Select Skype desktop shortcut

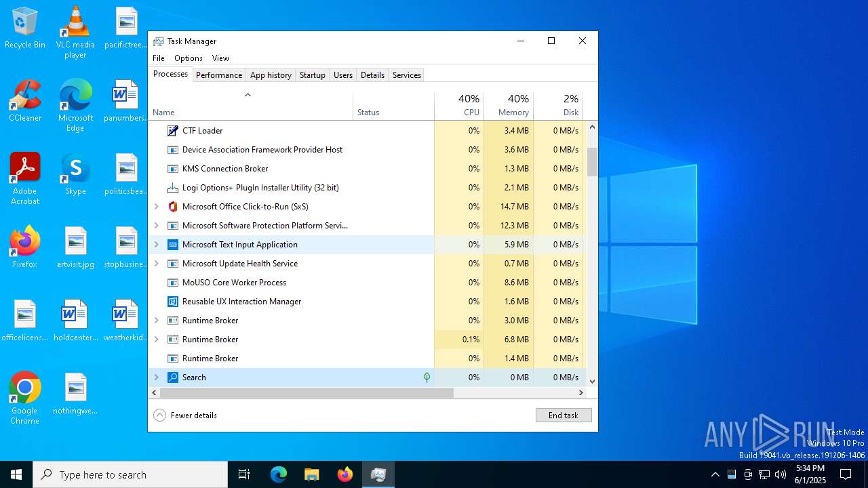(x=75, y=174)
